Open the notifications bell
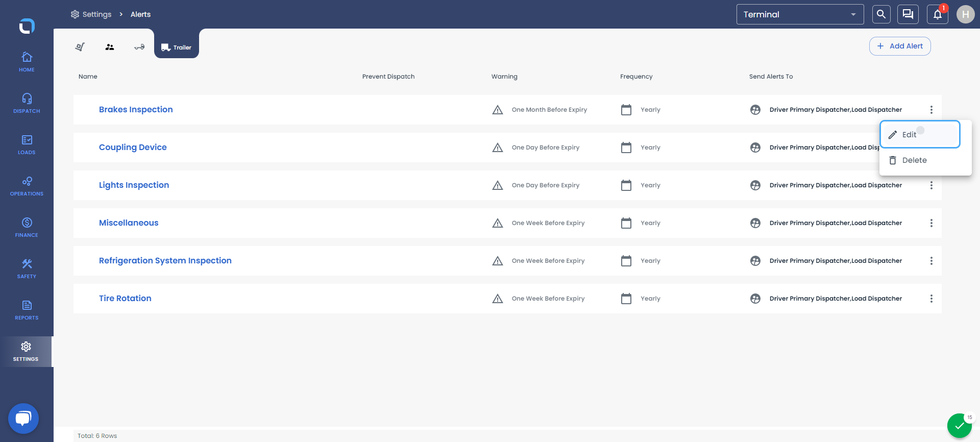This screenshot has width=980, height=442. (938, 14)
